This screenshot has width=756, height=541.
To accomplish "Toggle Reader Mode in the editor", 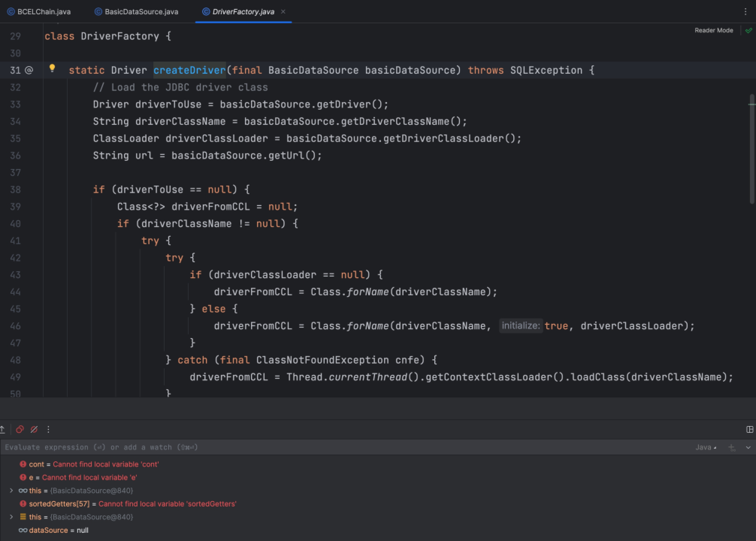I will [x=714, y=30].
